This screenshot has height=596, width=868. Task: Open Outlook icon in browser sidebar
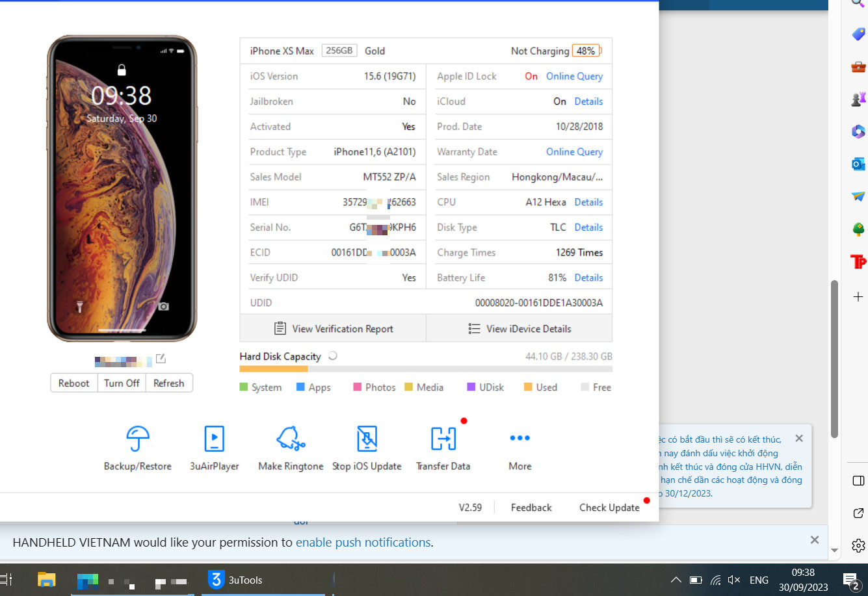point(858,164)
